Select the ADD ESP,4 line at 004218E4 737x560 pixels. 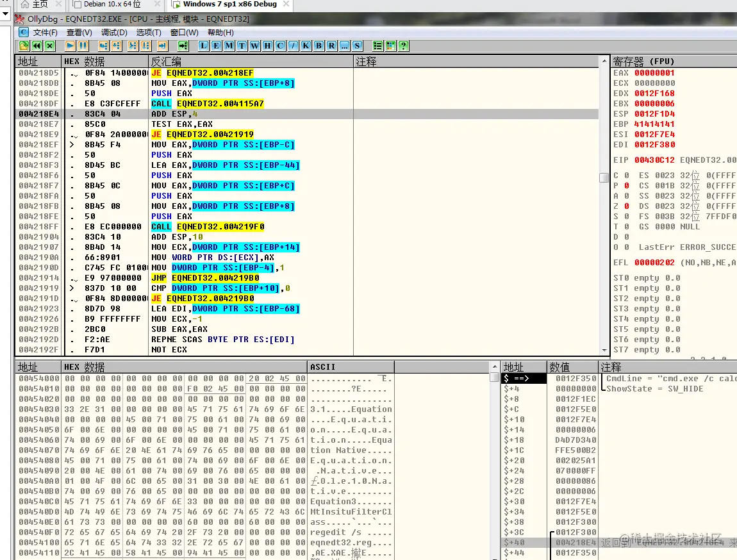click(308, 114)
